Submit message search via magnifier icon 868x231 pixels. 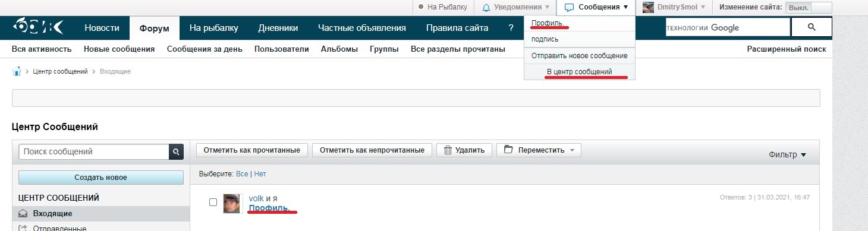pyautogui.click(x=176, y=152)
